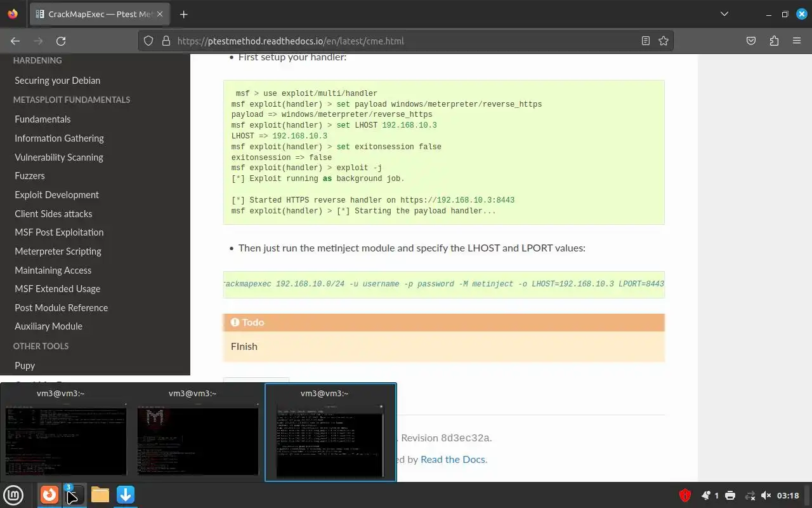
Task: Open the new tab plus button
Action: click(x=184, y=14)
